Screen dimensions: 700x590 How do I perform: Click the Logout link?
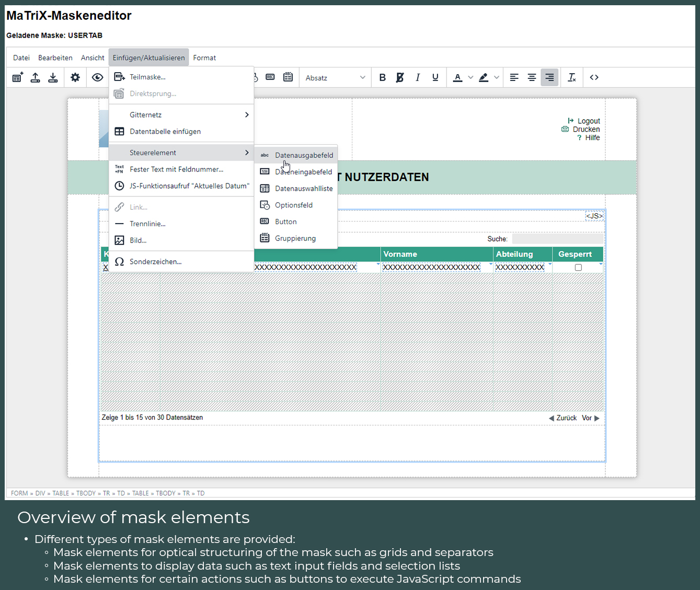tap(584, 121)
